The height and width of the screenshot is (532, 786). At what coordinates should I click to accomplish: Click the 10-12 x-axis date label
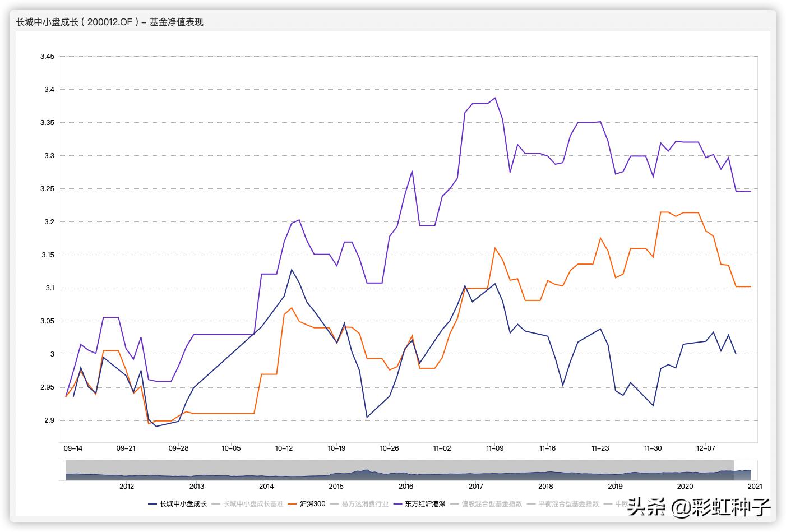click(x=284, y=448)
